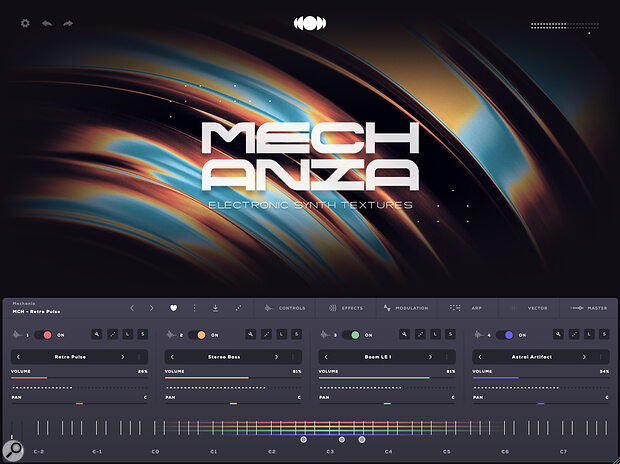Click the save preset download icon
This screenshot has width=620, height=464.
(215, 308)
